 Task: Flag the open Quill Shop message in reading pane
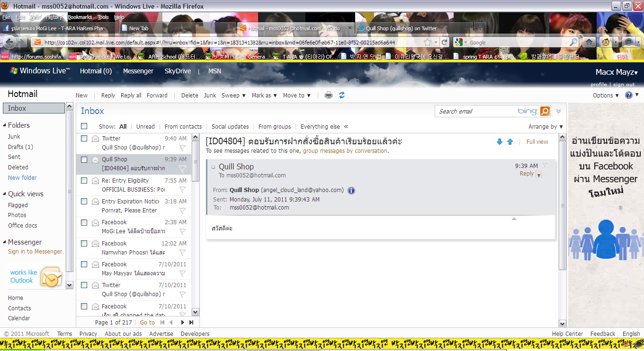pos(545,166)
